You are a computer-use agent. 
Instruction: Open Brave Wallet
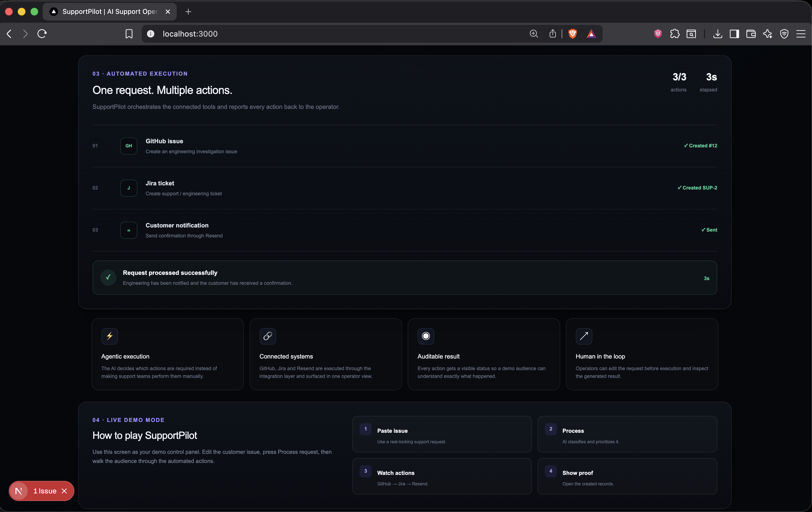coord(751,34)
